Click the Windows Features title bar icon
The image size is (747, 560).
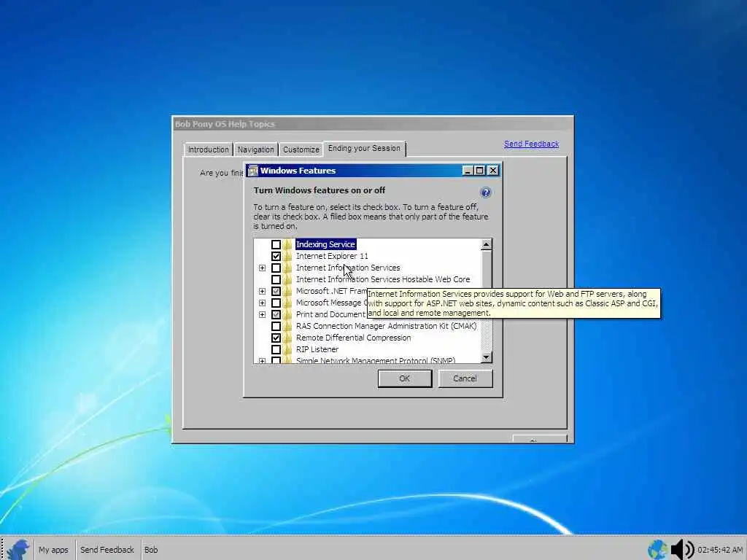[x=253, y=171]
